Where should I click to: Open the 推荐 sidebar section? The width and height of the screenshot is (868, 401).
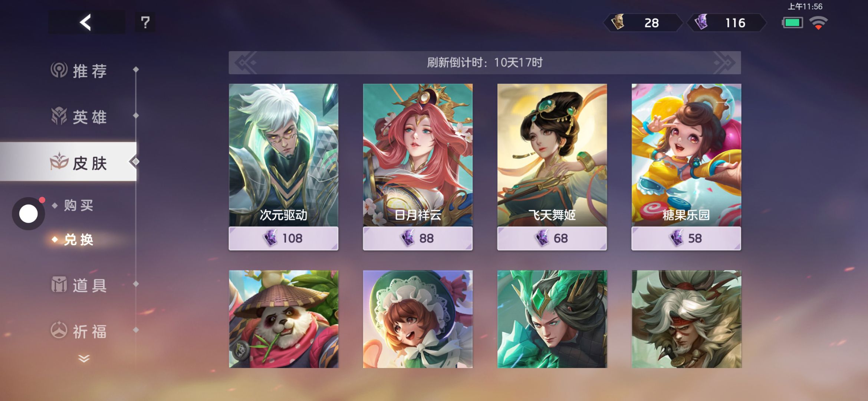tap(79, 71)
